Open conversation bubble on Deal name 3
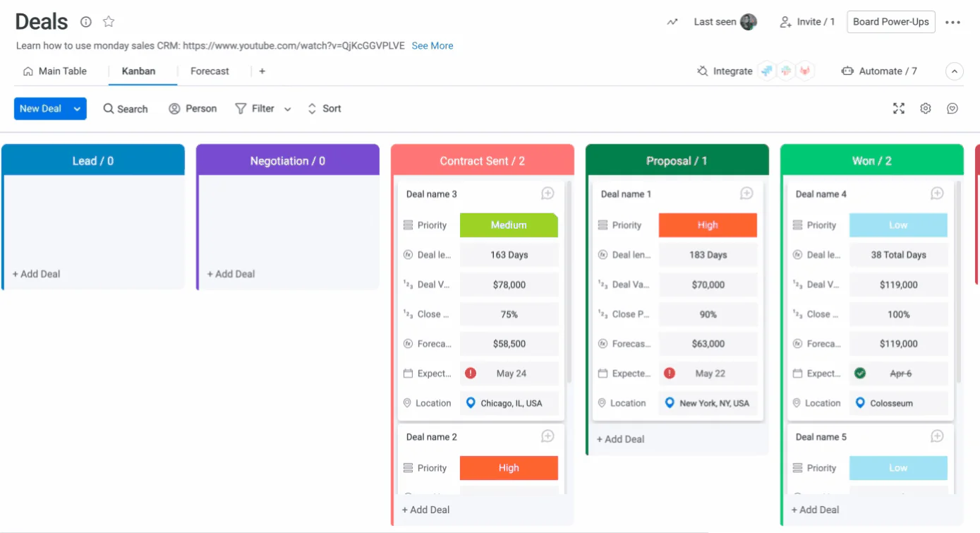The height and width of the screenshot is (533, 980). tap(548, 193)
